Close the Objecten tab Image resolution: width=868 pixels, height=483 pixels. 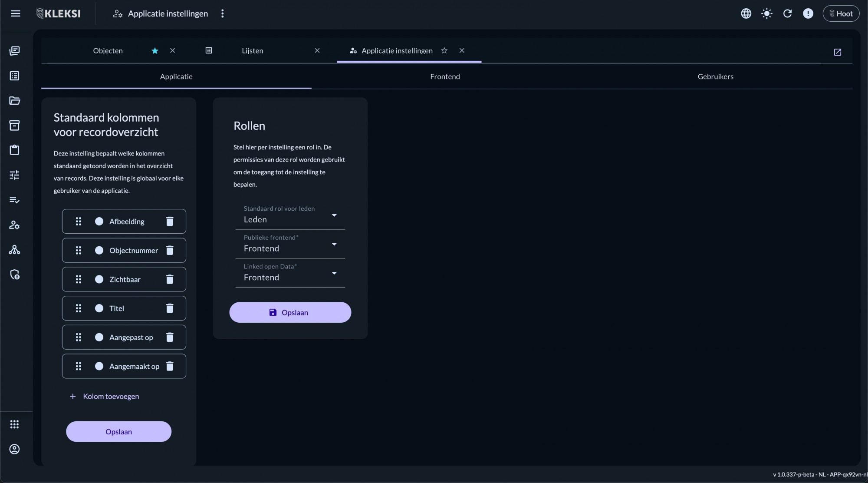173,50
